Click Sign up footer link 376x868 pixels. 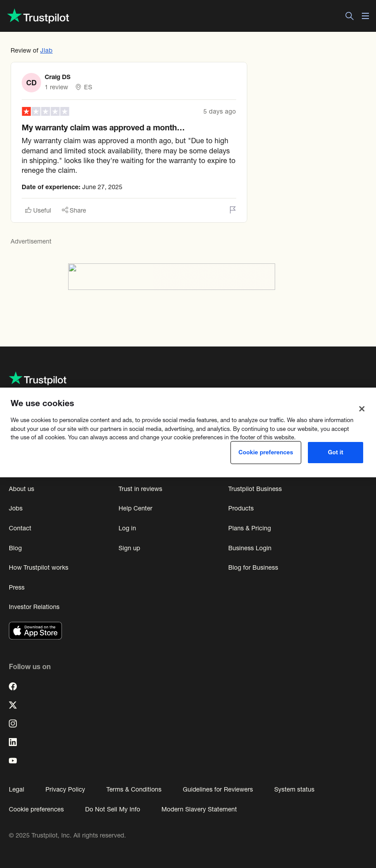(130, 548)
